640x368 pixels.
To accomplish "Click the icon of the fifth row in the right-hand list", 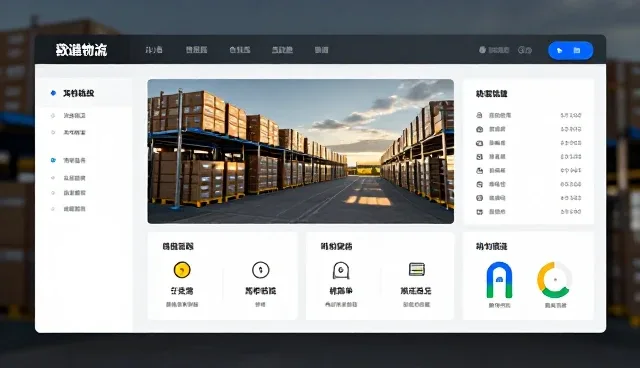I will pyautogui.click(x=480, y=171).
